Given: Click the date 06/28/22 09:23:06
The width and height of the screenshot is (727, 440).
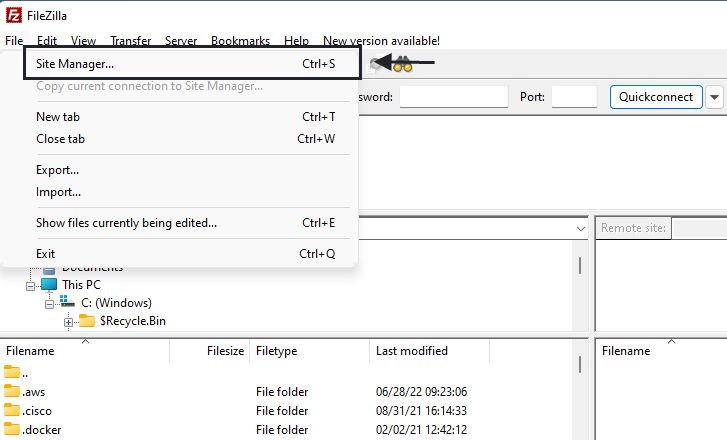Looking at the screenshot, I should pos(421,392).
